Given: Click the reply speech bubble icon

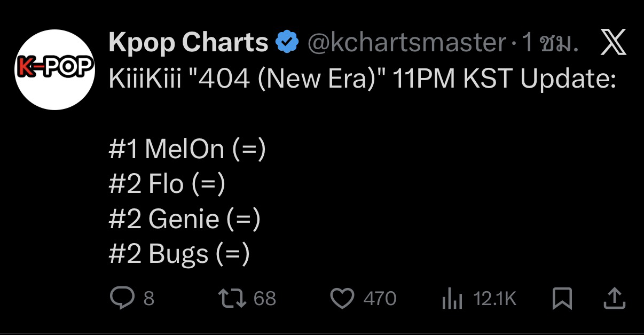Looking at the screenshot, I should 121,298.
